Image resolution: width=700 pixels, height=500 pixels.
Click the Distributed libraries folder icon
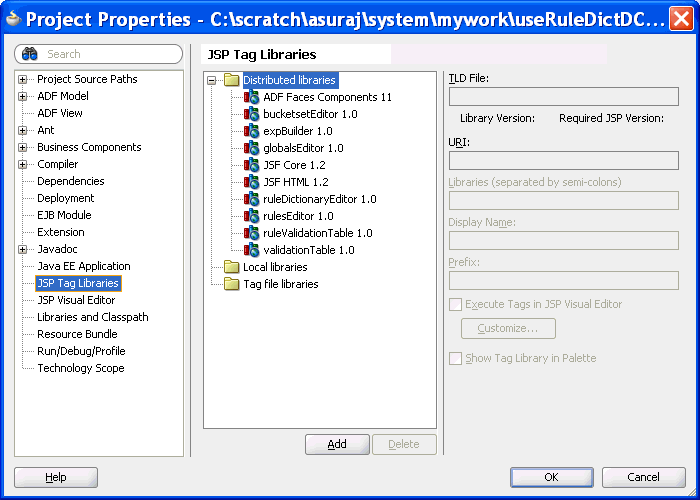(231, 80)
